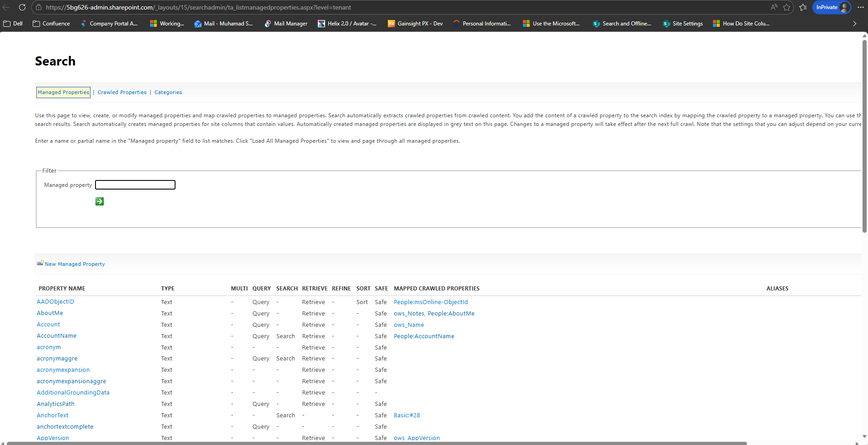Open the AdditionalGroundingData managed property
The width and height of the screenshot is (868, 445).
pyautogui.click(x=73, y=393)
